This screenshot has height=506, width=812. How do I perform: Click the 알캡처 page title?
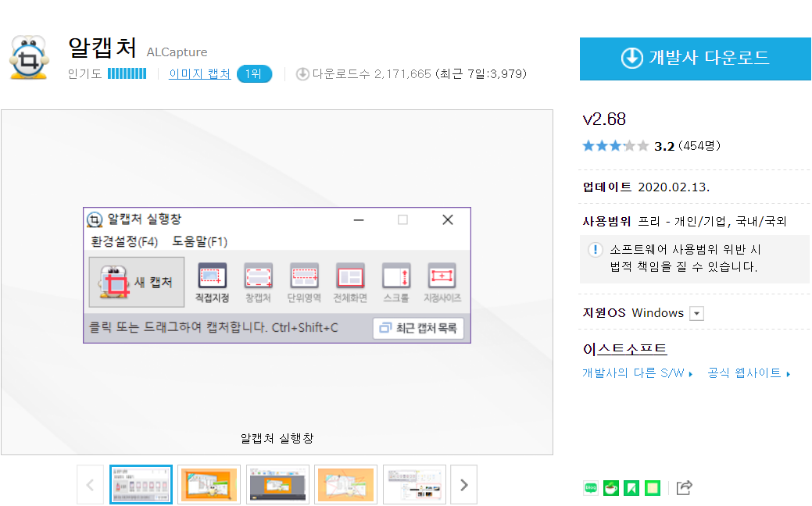click(x=102, y=48)
